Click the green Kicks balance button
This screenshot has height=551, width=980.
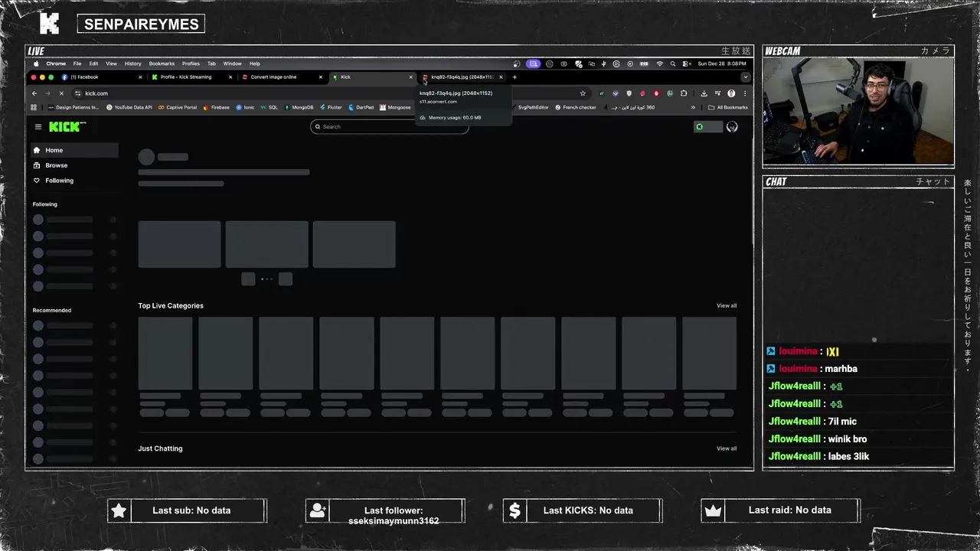708,127
